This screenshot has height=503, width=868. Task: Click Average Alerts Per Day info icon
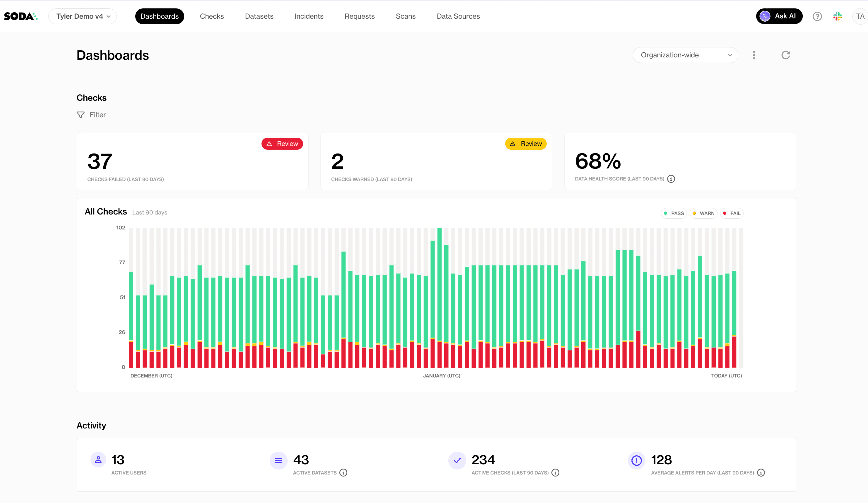tap(761, 473)
